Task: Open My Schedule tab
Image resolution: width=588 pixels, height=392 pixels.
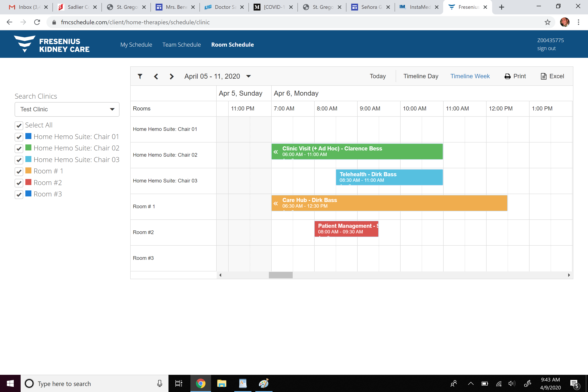Action: point(136,44)
